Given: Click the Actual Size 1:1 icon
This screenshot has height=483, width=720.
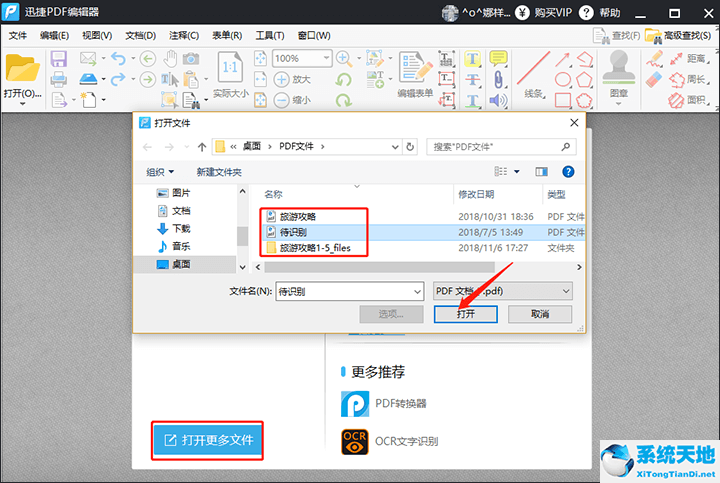Looking at the screenshot, I should coord(230,69).
